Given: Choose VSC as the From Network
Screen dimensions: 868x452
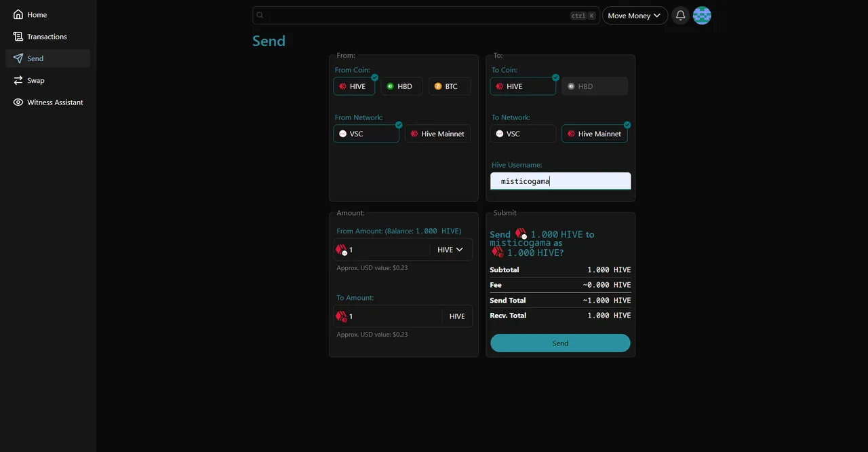Looking at the screenshot, I should [x=366, y=134].
